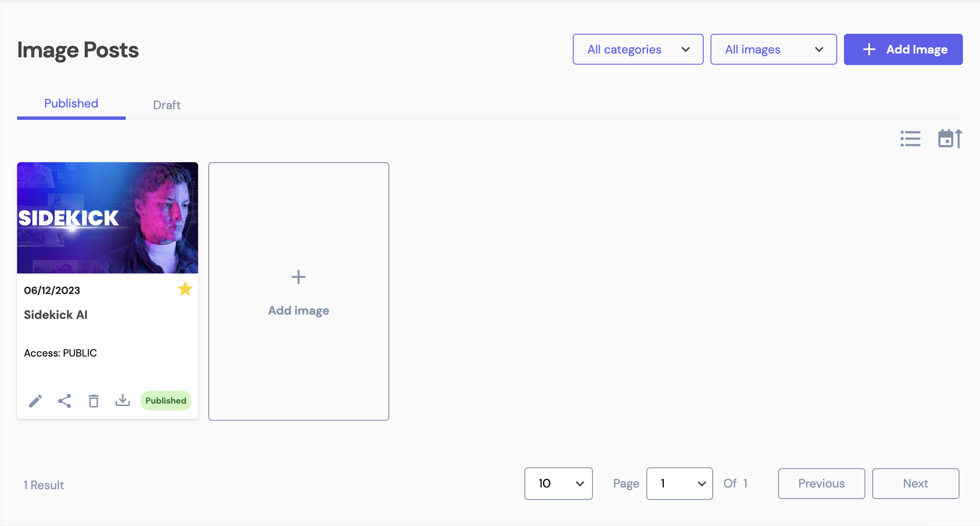Click the Next page button

pyautogui.click(x=916, y=483)
